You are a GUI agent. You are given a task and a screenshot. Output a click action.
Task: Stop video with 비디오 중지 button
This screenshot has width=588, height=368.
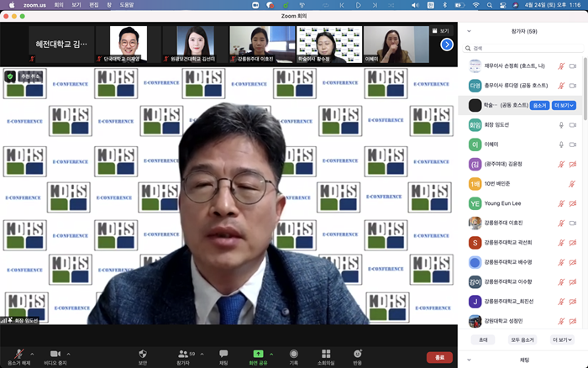[55, 357]
